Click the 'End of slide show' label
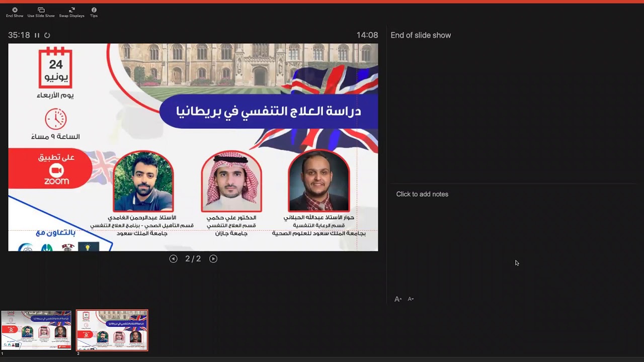644x362 pixels. (x=421, y=35)
